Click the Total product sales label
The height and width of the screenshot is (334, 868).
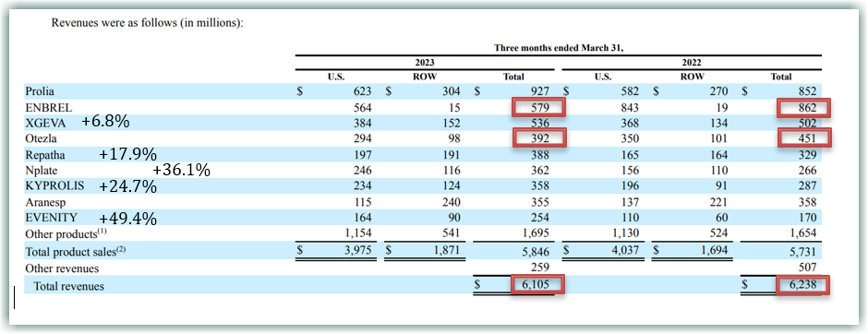[76, 252]
